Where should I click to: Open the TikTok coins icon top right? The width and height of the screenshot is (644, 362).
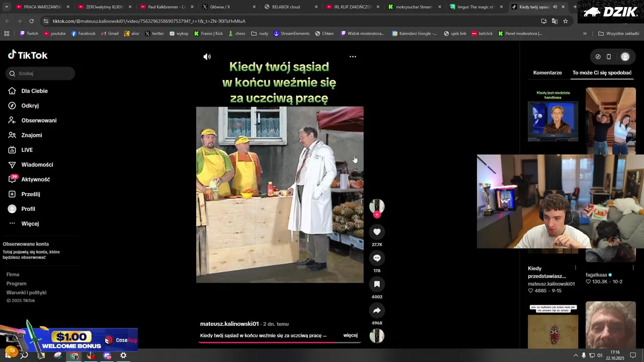tap(598, 57)
